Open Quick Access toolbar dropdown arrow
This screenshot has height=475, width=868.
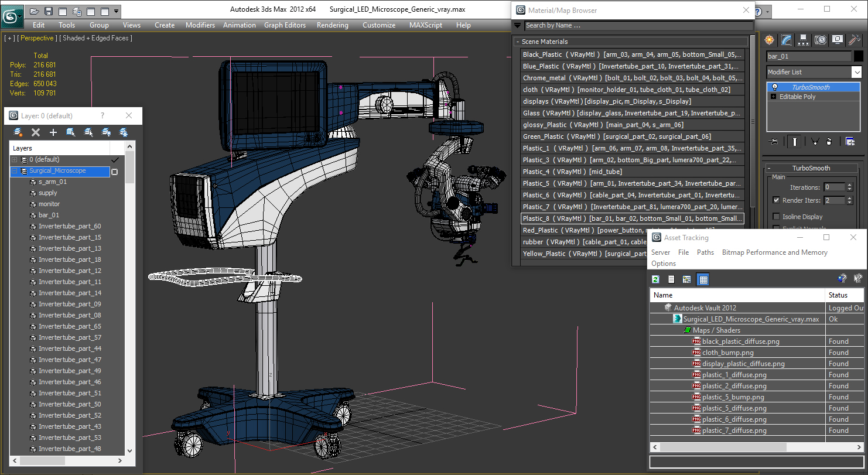pos(117,11)
